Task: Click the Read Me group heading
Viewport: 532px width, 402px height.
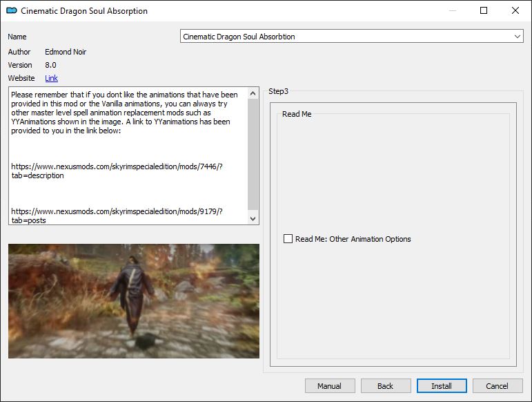Action: point(297,114)
